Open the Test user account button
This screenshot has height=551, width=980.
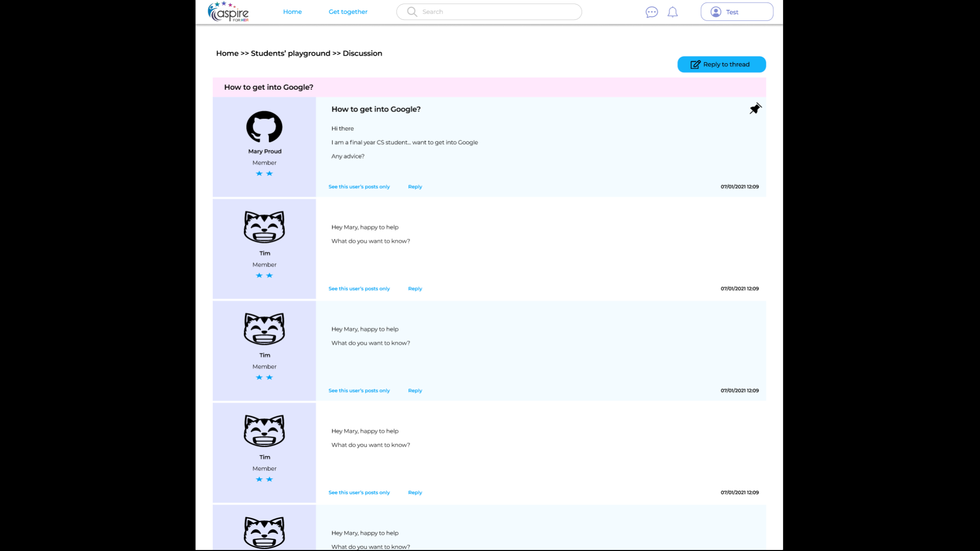737,12
